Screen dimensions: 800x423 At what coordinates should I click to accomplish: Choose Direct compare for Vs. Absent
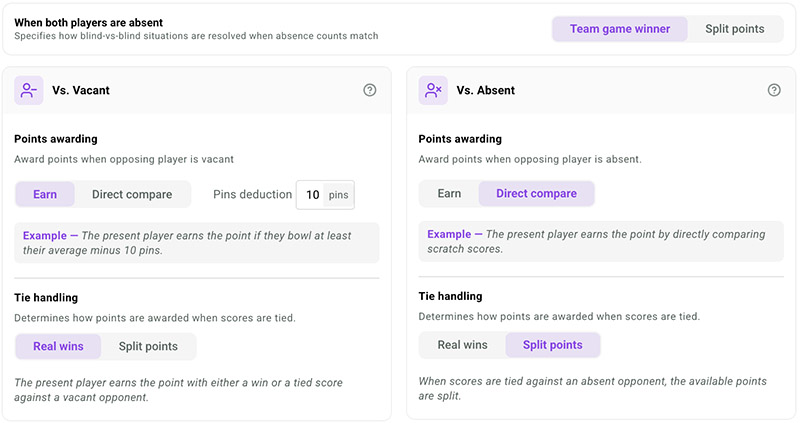(x=536, y=193)
